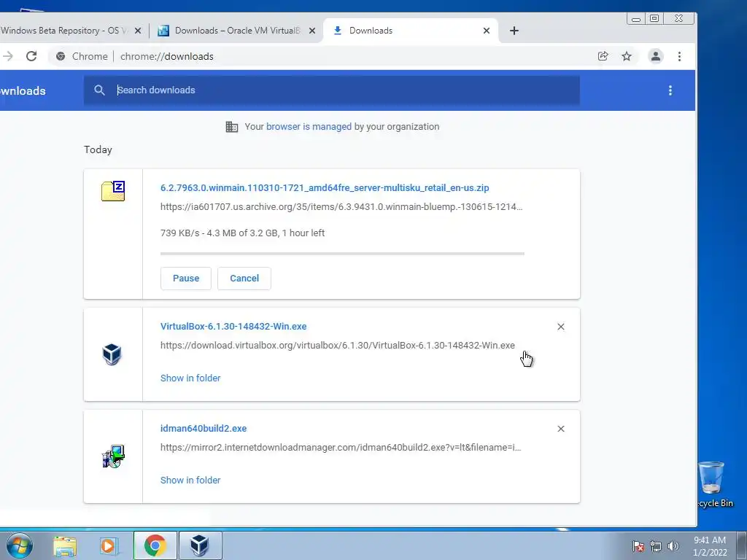Viewport: 747px width, 560px height.
Task: Close the Oracle VM VirtualBox tab
Action: click(x=312, y=31)
